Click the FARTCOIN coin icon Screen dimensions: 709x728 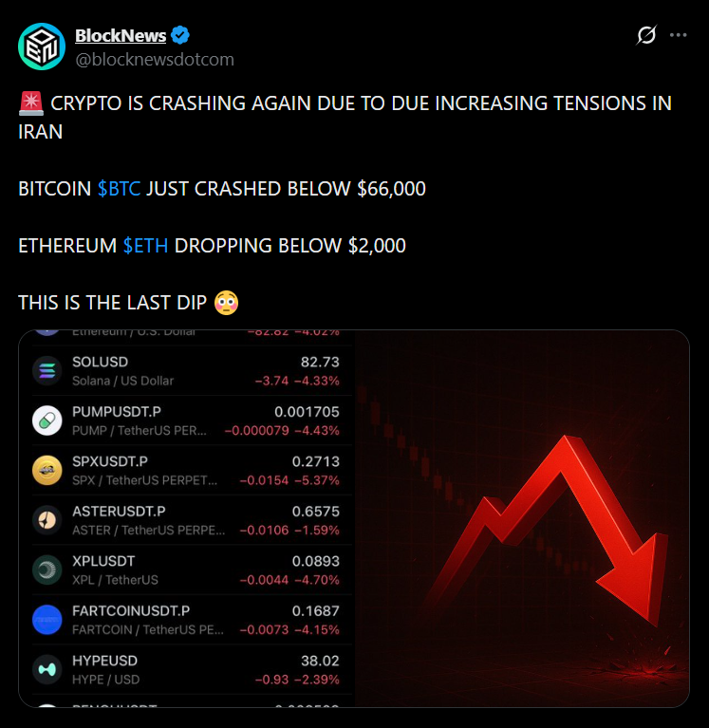(x=47, y=620)
